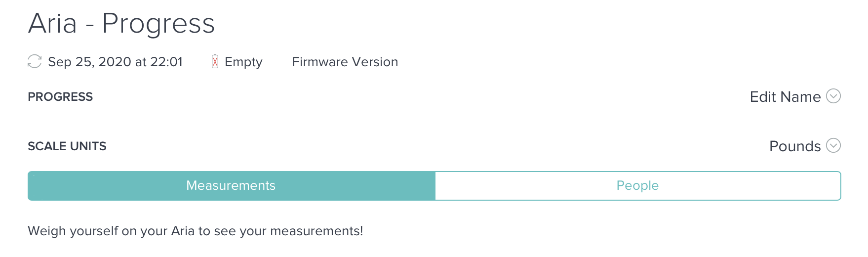The image size is (868, 257).
Task: Click the word 'at' in the sync timestamp
Action: (141, 62)
